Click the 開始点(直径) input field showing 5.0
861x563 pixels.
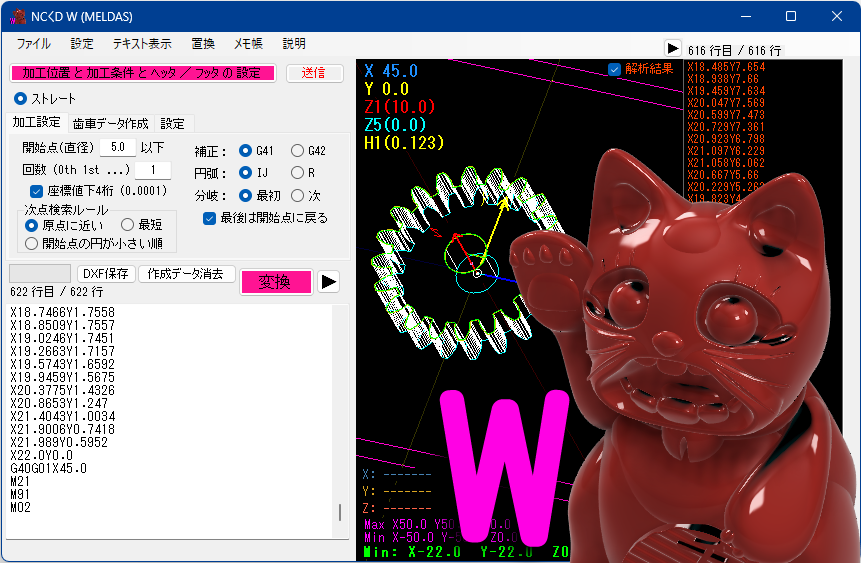(x=118, y=147)
